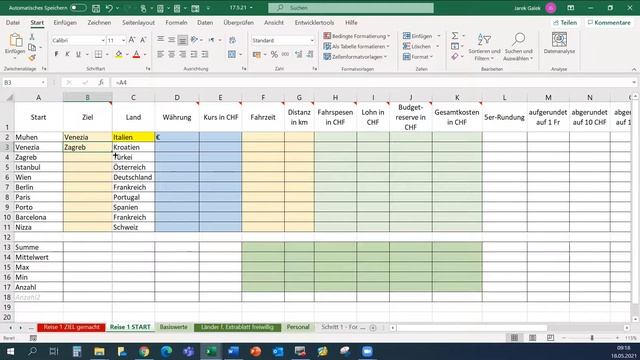Click the zoom slider handle in the status bar
This screenshot has height=360, width=640.
pyautogui.click(x=592, y=338)
